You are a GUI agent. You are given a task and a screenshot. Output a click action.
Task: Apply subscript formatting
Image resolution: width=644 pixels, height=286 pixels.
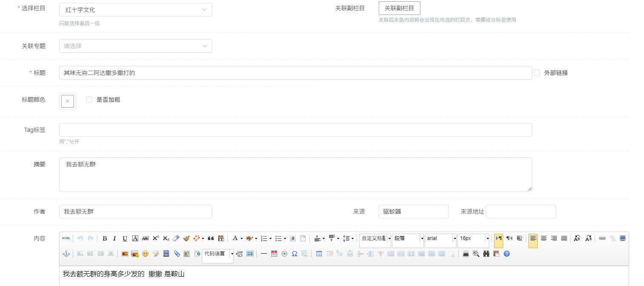coord(166,238)
